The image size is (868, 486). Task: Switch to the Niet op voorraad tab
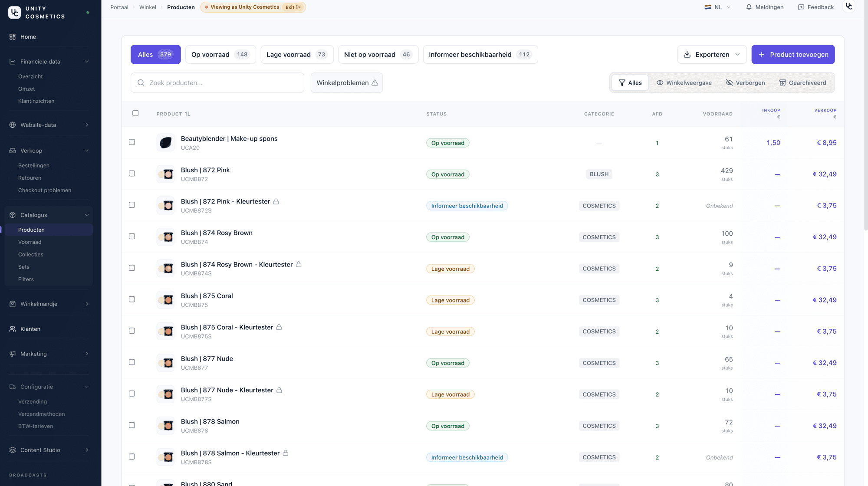coord(378,55)
